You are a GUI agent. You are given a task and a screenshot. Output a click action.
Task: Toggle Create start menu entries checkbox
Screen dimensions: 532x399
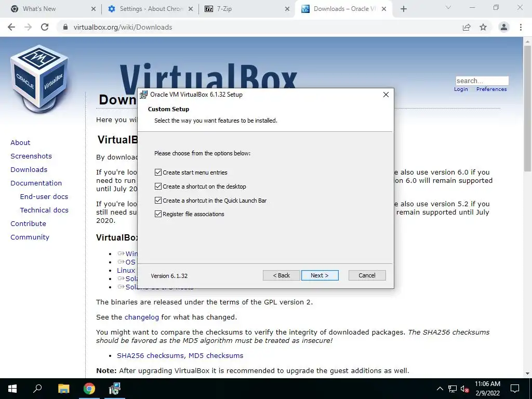coord(158,172)
